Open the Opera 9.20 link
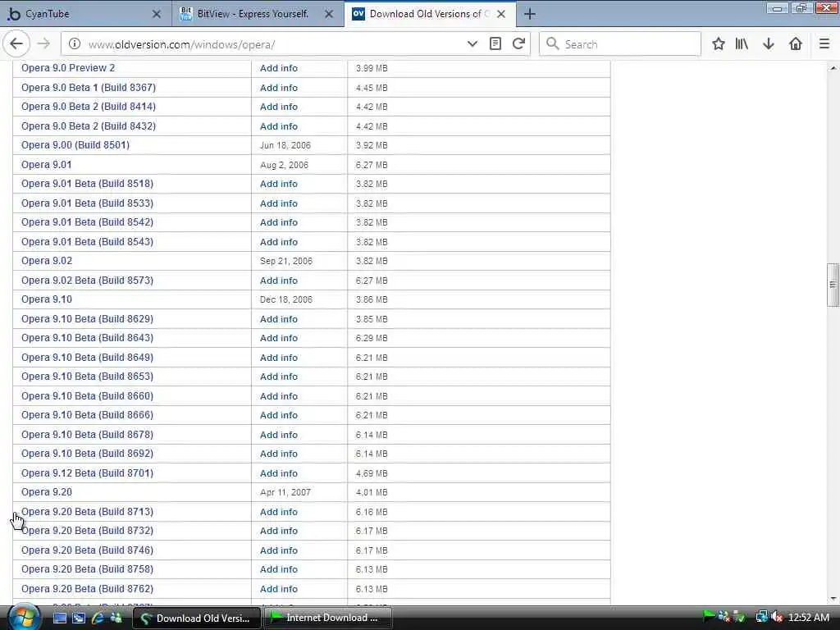The width and height of the screenshot is (840, 630). click(x=47, y=492)
